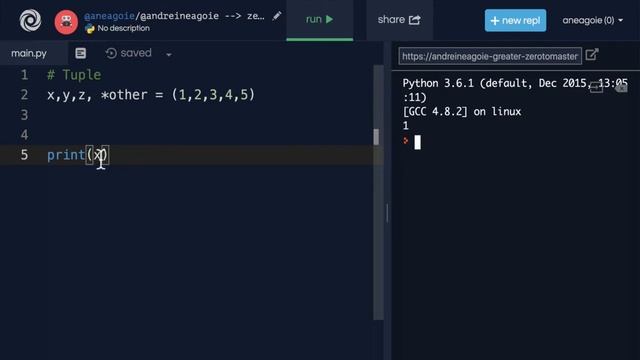
Task: Create a new repl
Action: tap(515, 20)
